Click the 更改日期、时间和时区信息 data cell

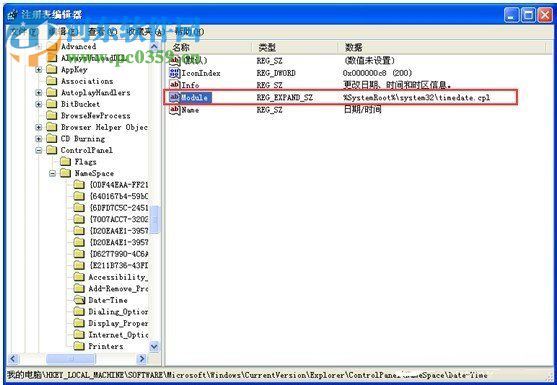pyautogui.click(x=397, y=85)
